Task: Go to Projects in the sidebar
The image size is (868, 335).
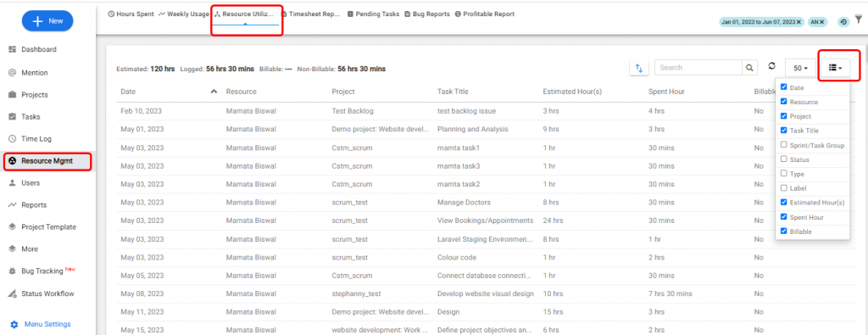Action: click(34, 95)
